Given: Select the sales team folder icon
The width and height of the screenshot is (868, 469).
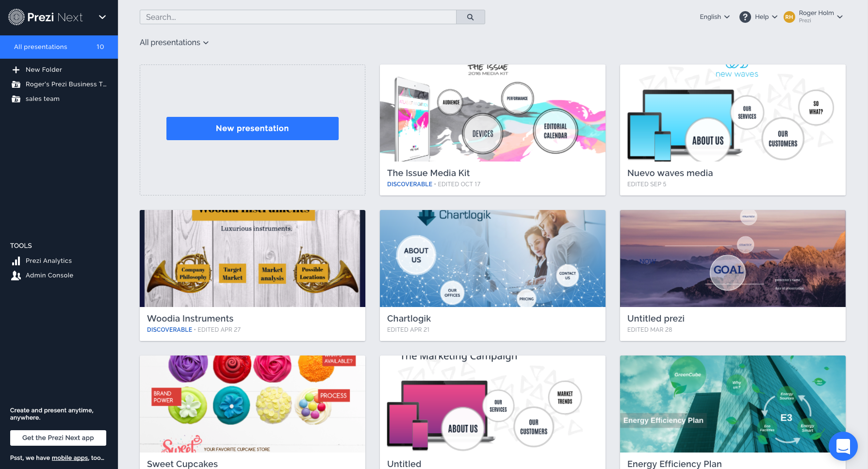Looking at the screenshot, I should coord(16,99).
